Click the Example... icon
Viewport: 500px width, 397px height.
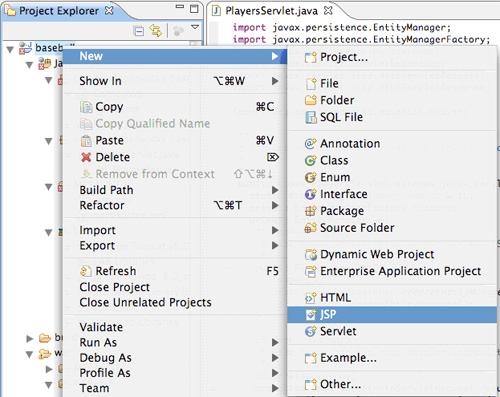(x=311, y=358)
